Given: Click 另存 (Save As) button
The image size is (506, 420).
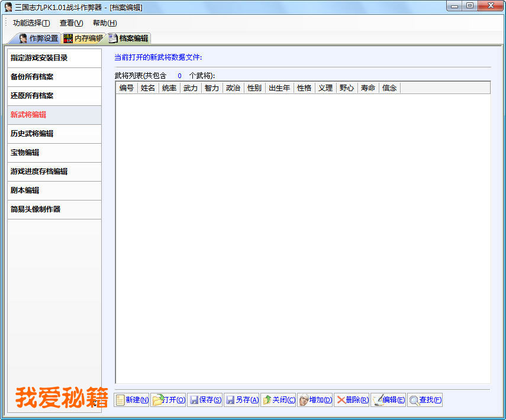Looking at the screenshot, I should click(241, 400).
